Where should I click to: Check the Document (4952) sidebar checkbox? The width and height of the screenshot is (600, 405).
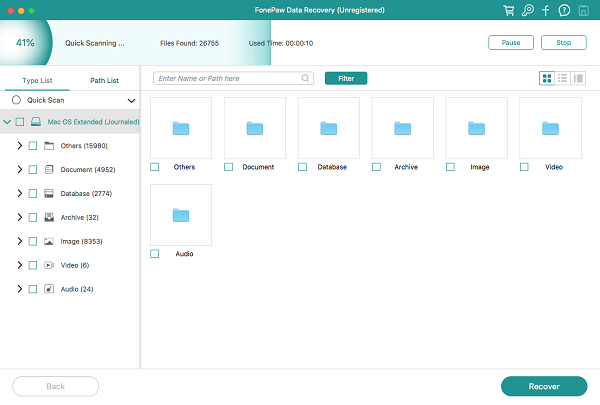[33, 169]
